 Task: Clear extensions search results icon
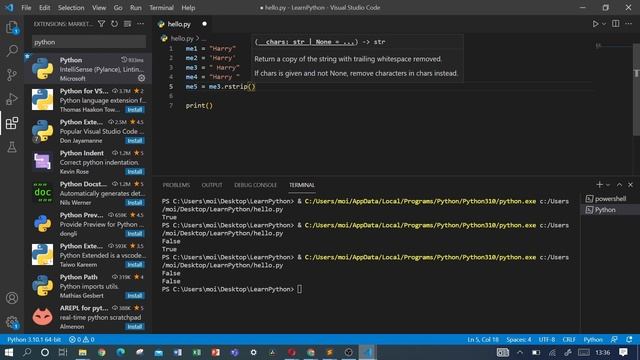coord(127,24)
